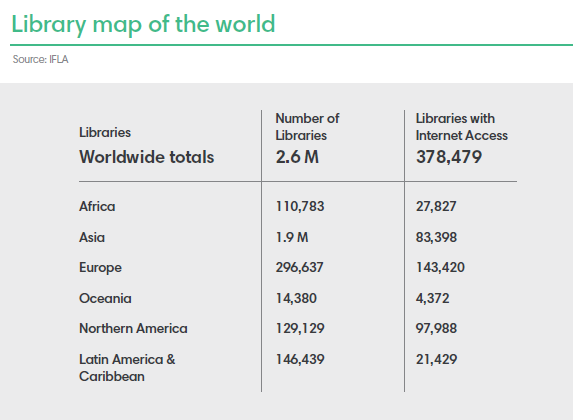Select Africa's 110,783 libraries value
The image size is (573, 420).
tap(300, 207)
